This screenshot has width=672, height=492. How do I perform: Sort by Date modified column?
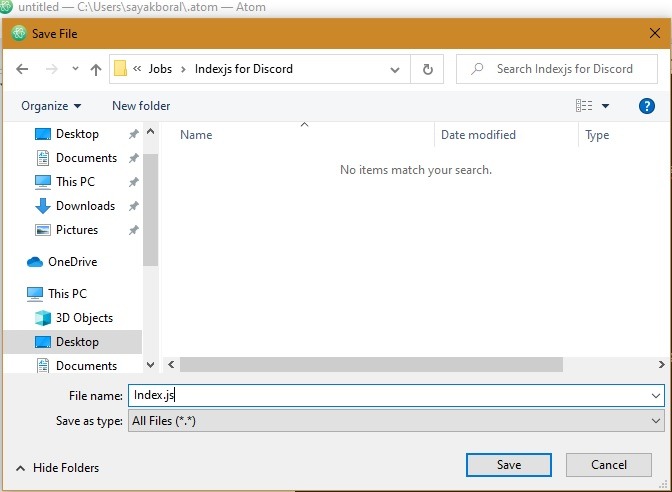pyautogui.click(x=478, y=135)
